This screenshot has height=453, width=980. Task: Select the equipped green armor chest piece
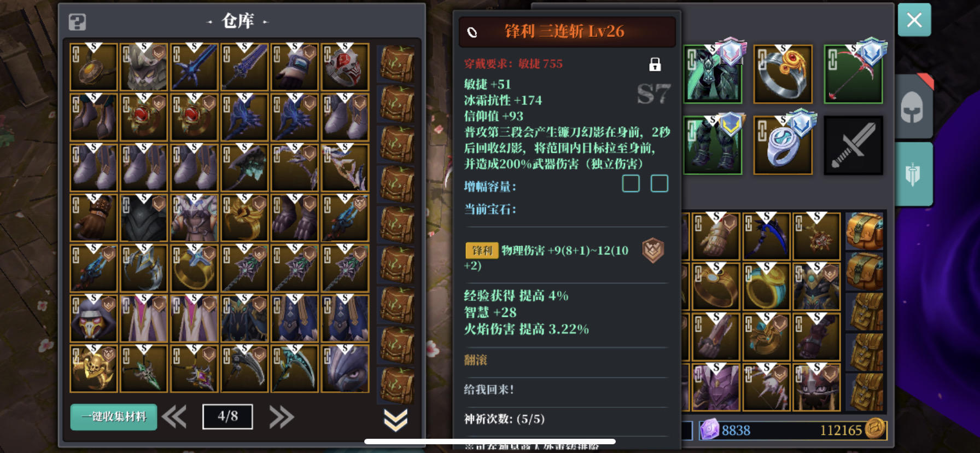713,74
